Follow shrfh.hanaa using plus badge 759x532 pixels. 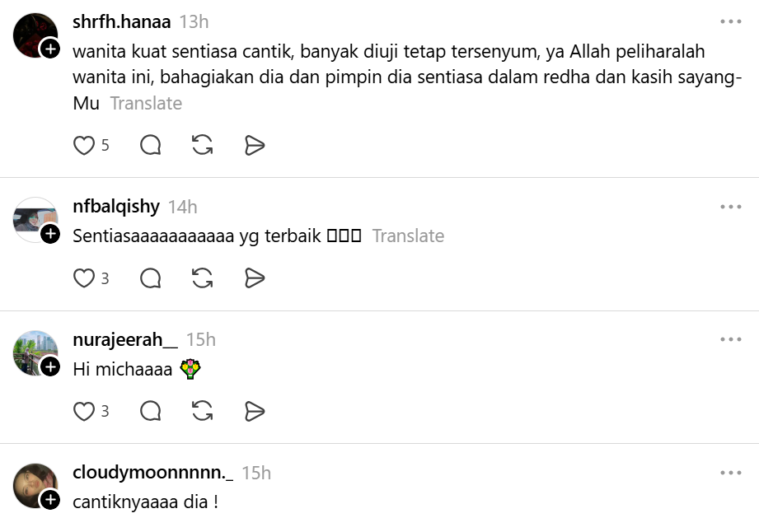tap(50, 49)
